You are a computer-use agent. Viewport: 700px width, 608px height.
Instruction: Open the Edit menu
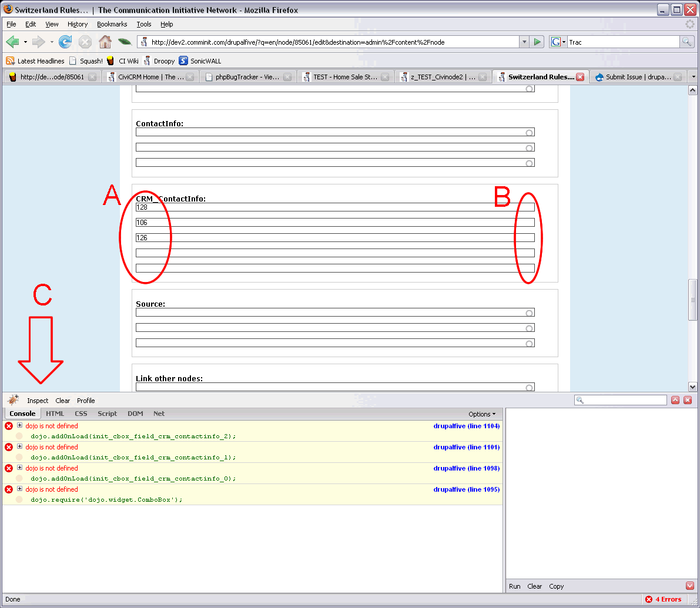tap(31, 24)
